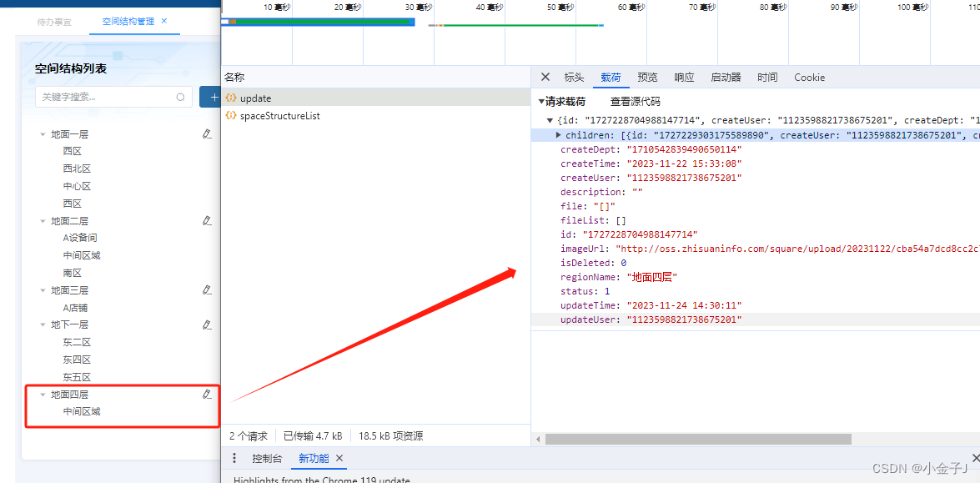Expand the children array in payload
The width and height of the screenshot is (980, 483).
pos(559,134)
